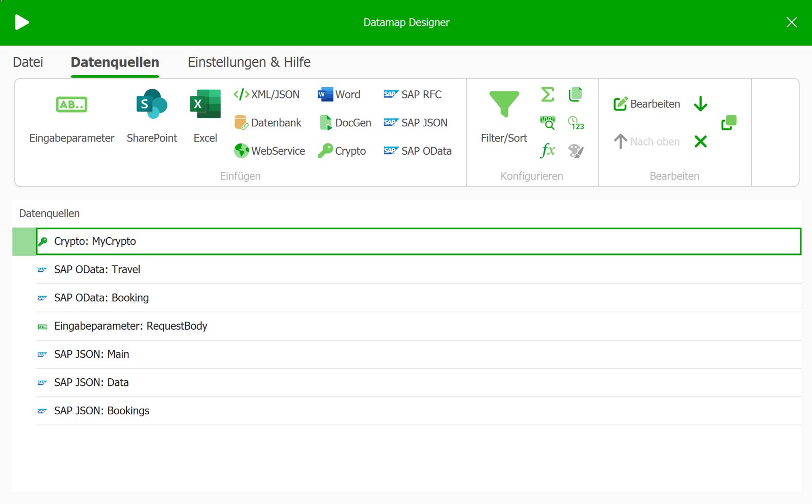The image size is (812, 504).
Task: Add an XML/JSON data source
Action: (266, 95)
